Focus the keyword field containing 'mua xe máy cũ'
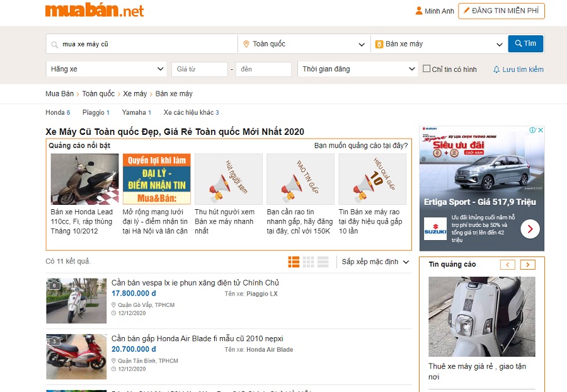The image size is (567, 392). pyautogui.click(x=142, y=44)
